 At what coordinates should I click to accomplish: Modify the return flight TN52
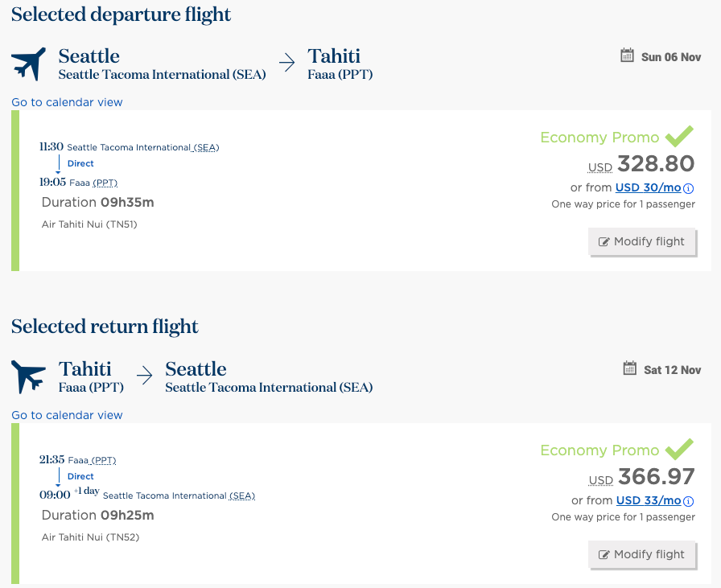(x=642, y=554)
